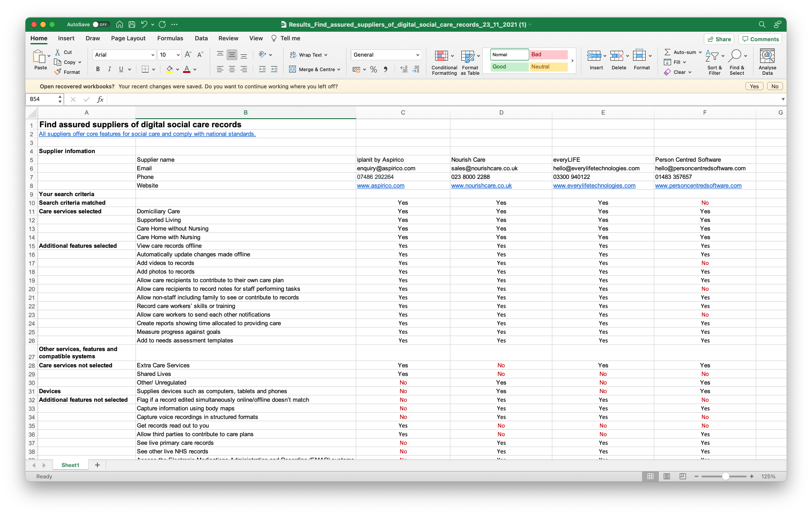
Task: Open the www.nourishcare.co.uk link
Action: point(481,186)
